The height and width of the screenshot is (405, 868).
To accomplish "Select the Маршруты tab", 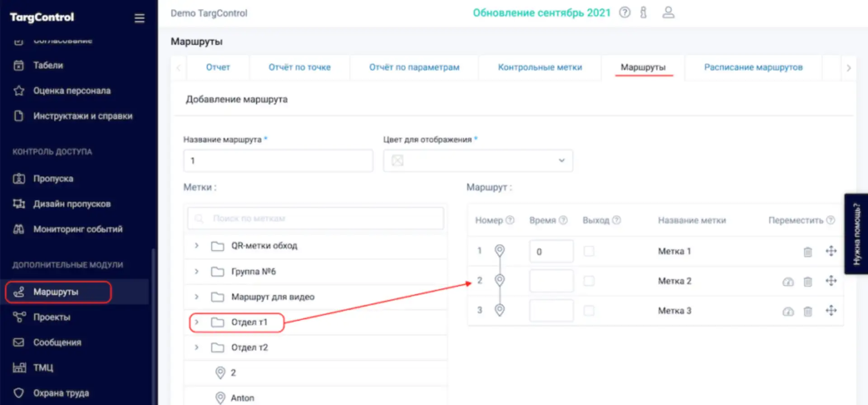I will [643, 67].
